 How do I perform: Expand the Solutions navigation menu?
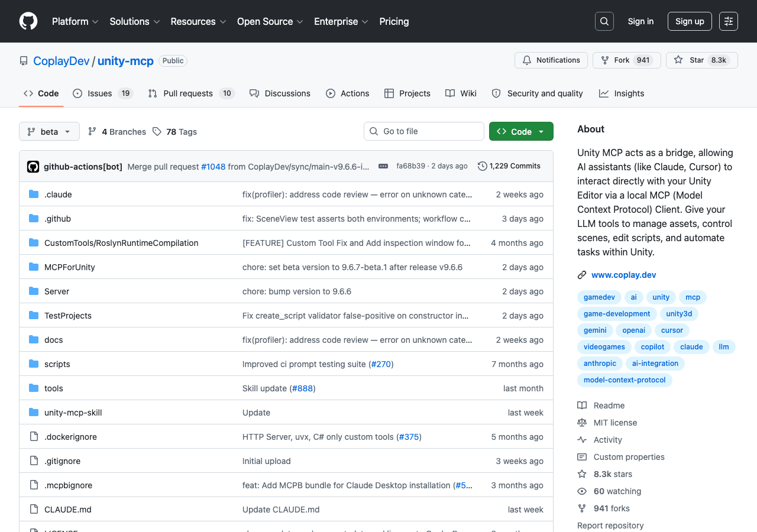point(135,21)
